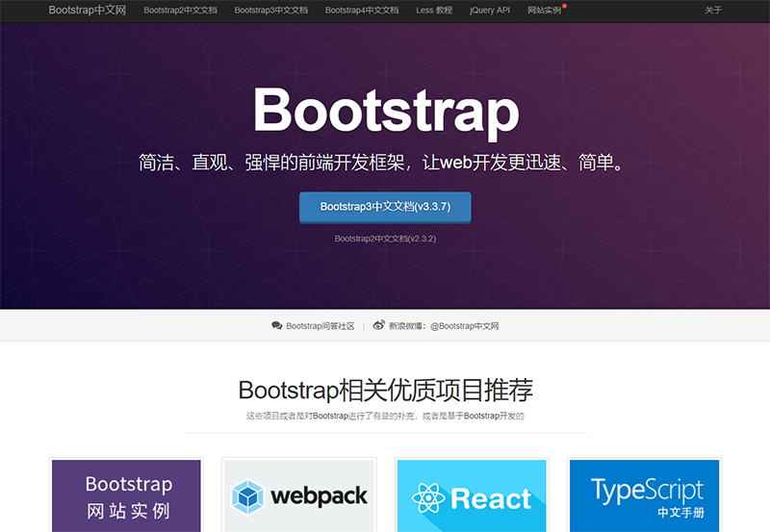Open Bootstrap3中文文档 in the navbar
The height and width of the screenshot is (532, 770).
[271, 11]
